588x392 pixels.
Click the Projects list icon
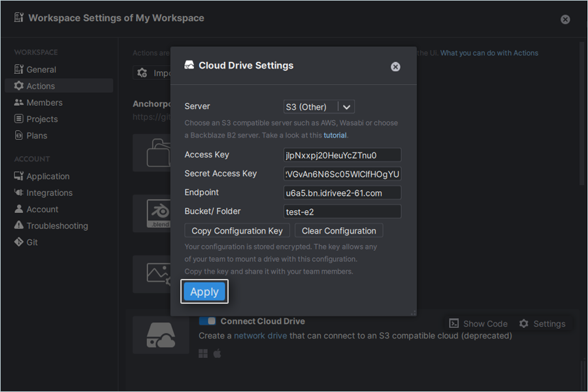coord(19,118)
